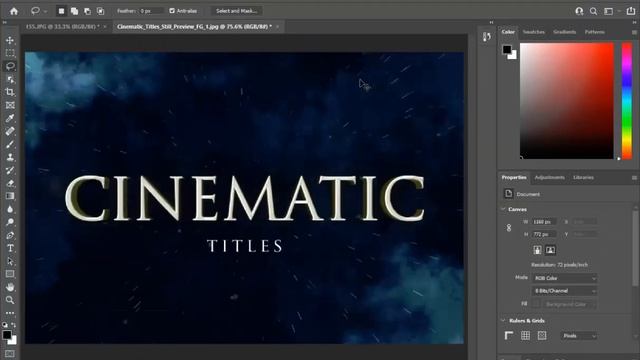
Task: Switch to the Patterns tab
Action: coord(595,32)
